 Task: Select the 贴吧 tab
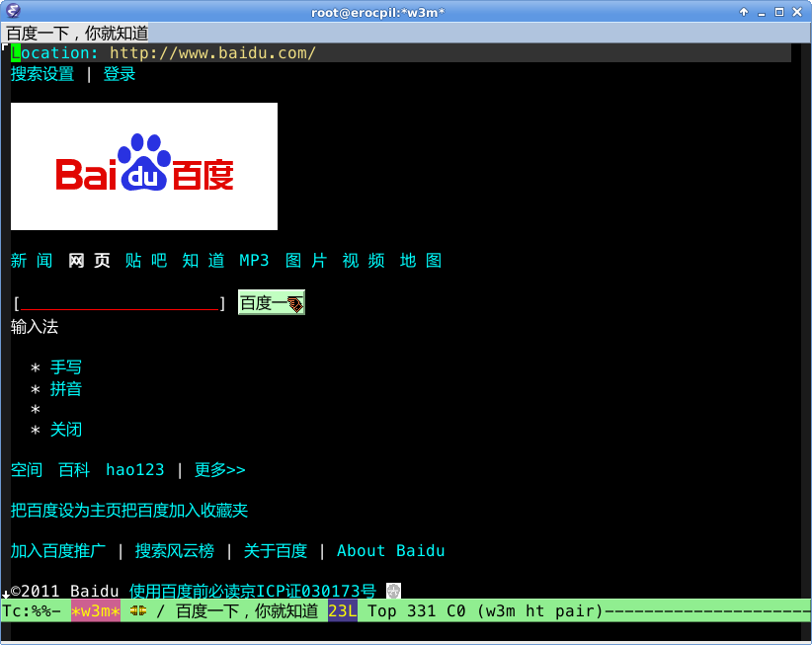(146, 261)
